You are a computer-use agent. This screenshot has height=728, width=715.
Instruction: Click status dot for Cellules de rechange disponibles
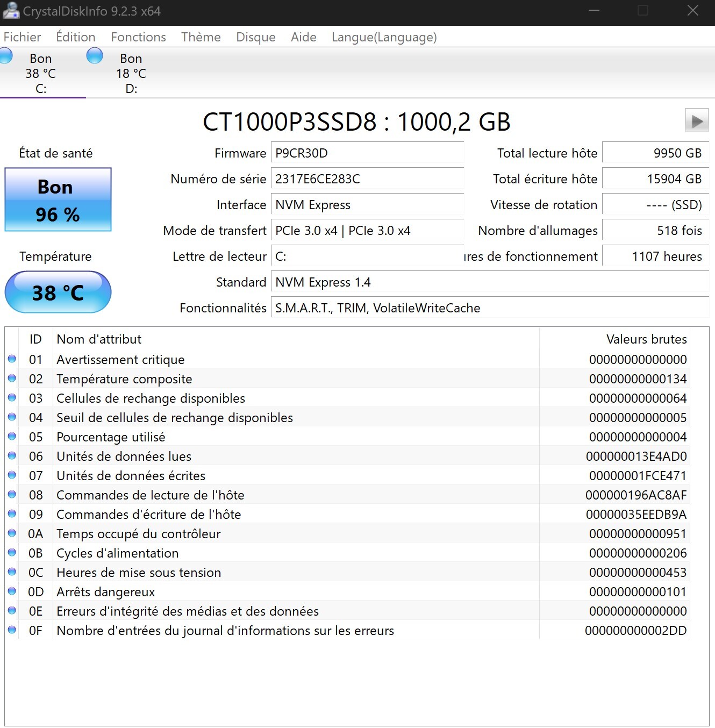[12, 397]
